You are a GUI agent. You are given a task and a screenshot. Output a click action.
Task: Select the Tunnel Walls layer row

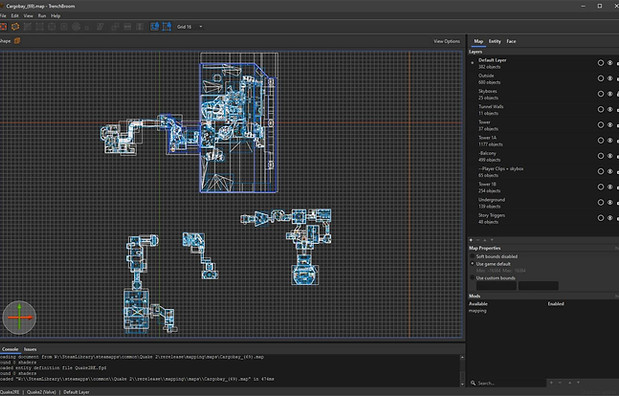pyautogui.click(x=543, y=110)
